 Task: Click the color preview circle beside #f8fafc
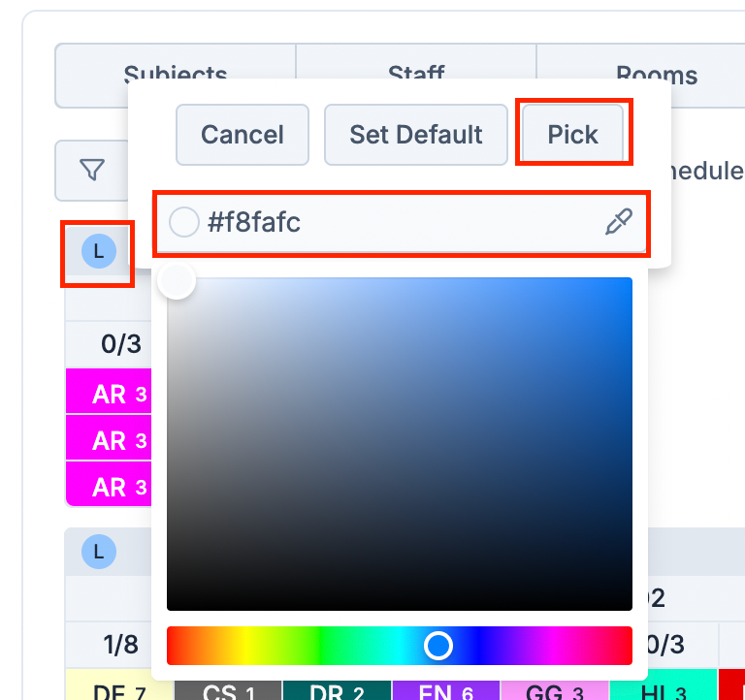point(184,222)
